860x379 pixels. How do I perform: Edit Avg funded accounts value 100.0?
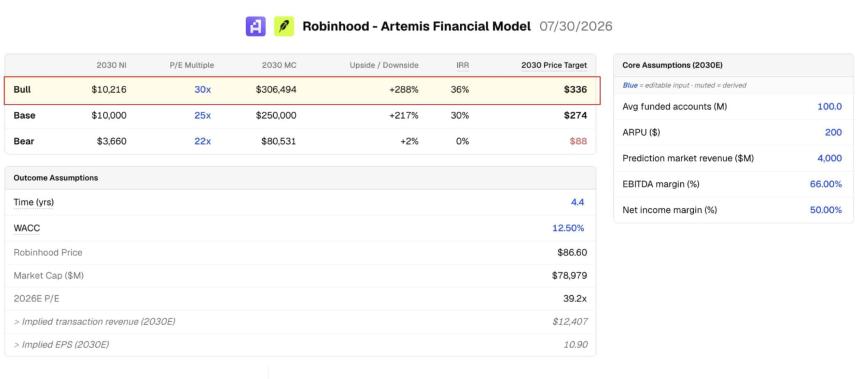click(x=830, y=106)
